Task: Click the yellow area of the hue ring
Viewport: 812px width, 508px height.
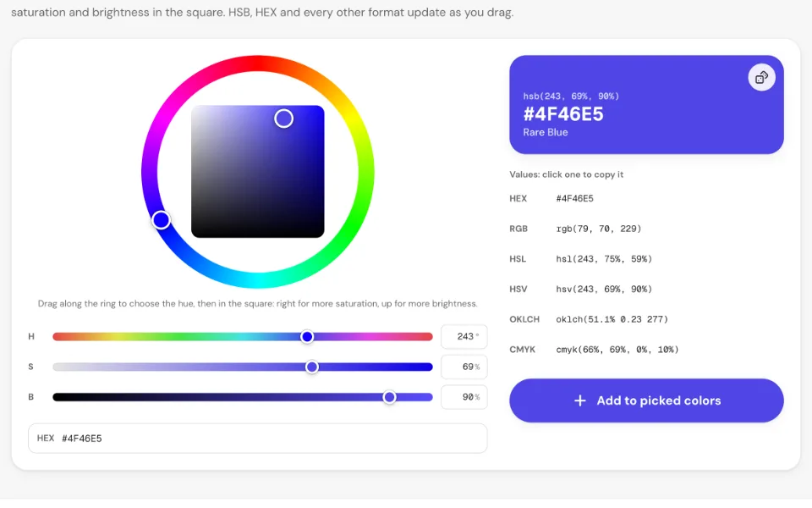Action: click(351, 117)
